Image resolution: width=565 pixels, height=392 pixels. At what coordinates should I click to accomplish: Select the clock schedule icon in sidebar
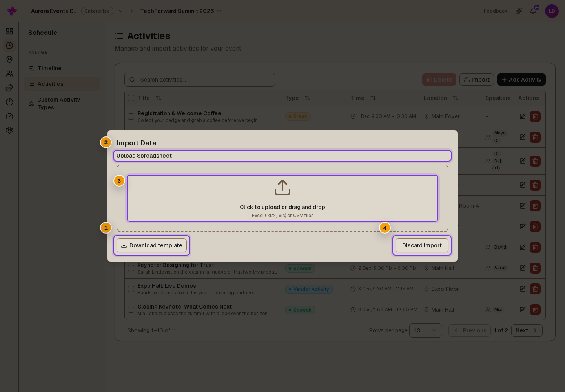click(9, 45)
